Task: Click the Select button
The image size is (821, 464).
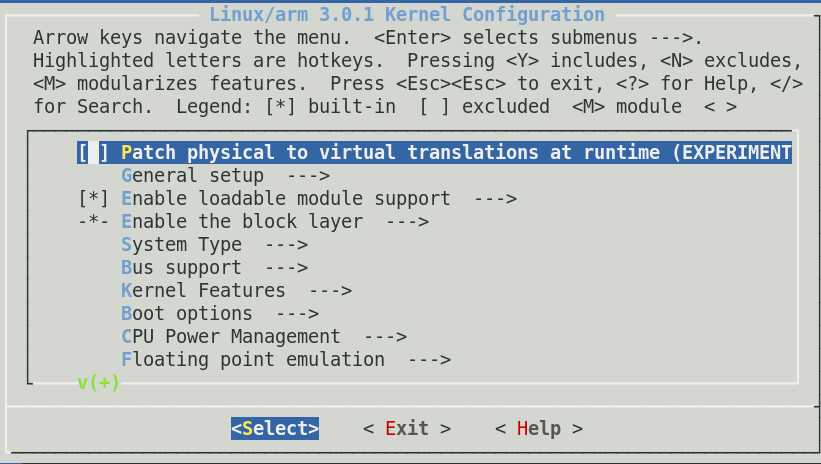Action: tap(275, 428)
